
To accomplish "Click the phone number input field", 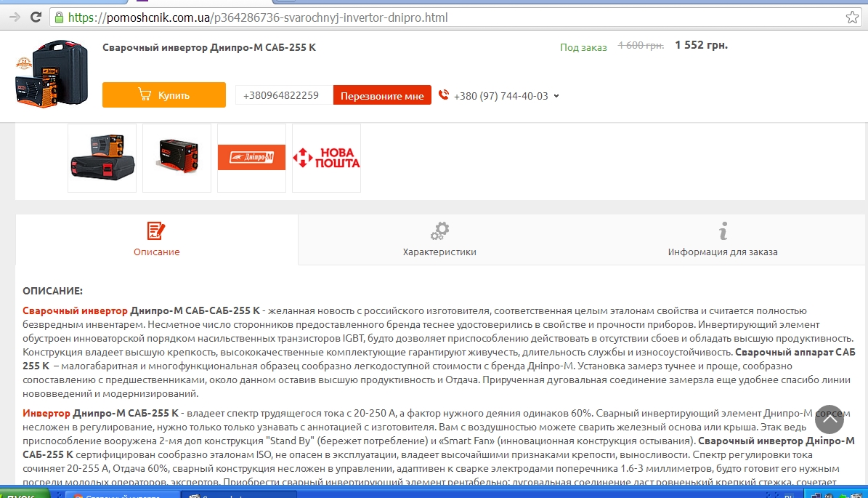I will [x=283, y=95].
